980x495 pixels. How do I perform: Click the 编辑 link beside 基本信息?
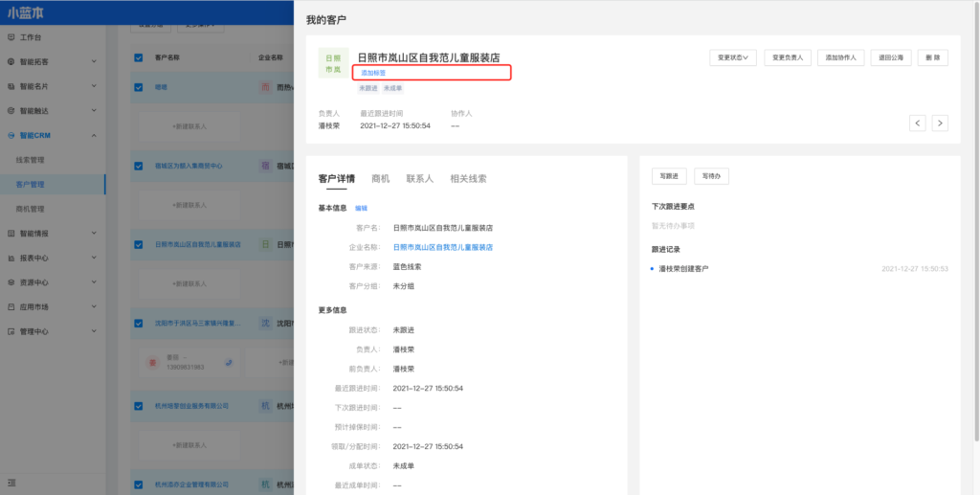361,208
